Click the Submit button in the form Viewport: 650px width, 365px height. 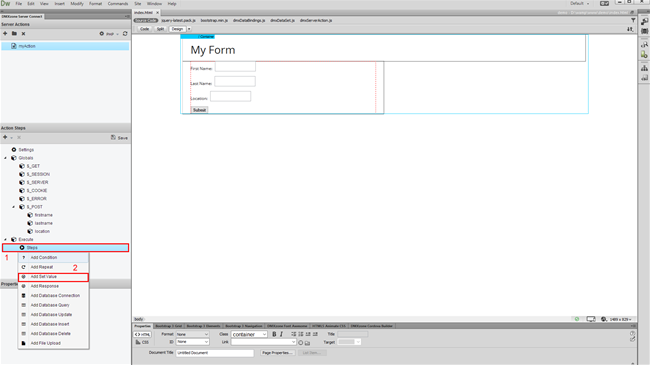pyautogui.click(x=199, y=110)
